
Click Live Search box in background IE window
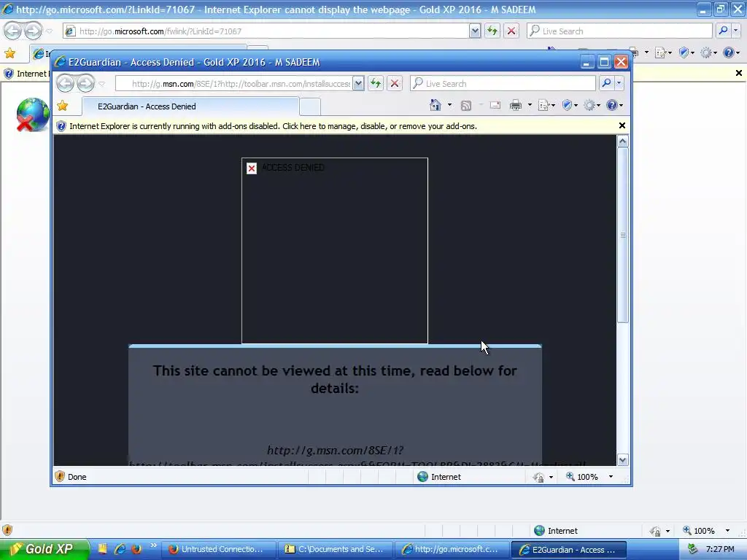[x=619, y=31]
